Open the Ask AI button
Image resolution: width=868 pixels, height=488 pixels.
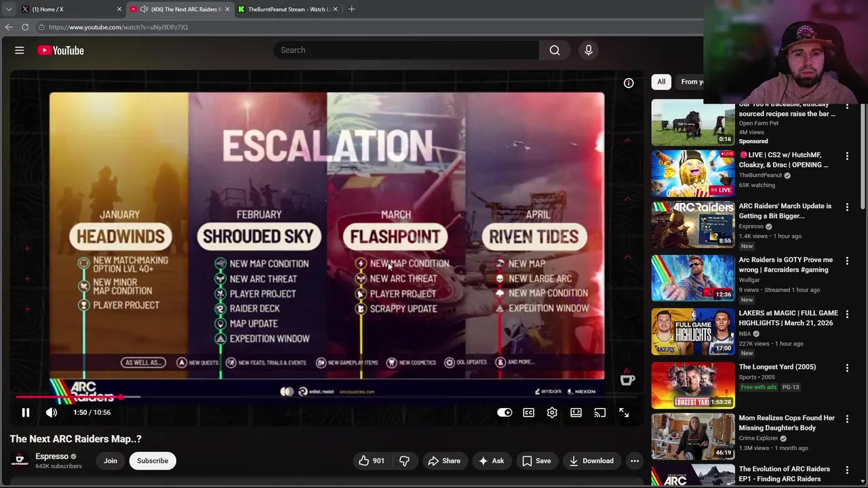(491, 461)
